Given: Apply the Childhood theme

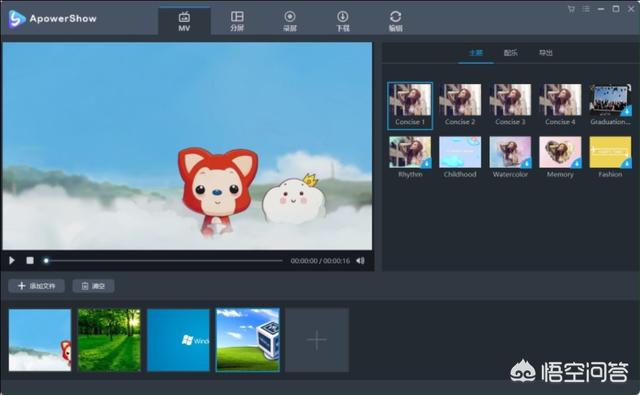Looking at the screenshot, I should (460, 157).
